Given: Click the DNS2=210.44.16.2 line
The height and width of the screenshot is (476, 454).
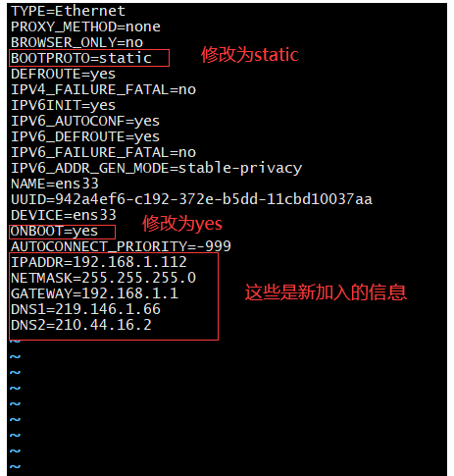Looking at the screenshot, I should 81,325.
